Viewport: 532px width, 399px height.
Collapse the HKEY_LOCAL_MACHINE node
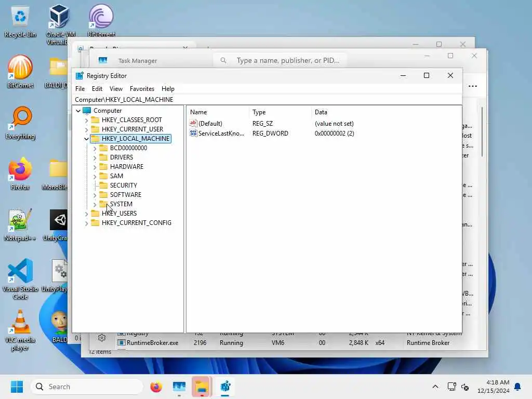click(86, 139)
